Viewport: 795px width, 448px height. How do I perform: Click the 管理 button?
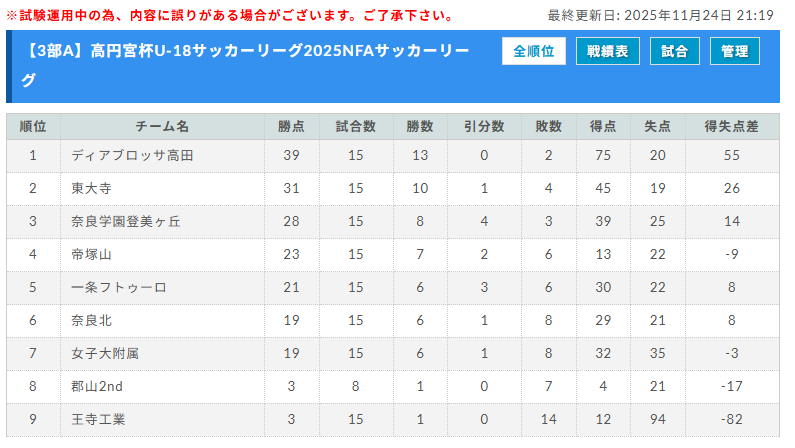735,52
